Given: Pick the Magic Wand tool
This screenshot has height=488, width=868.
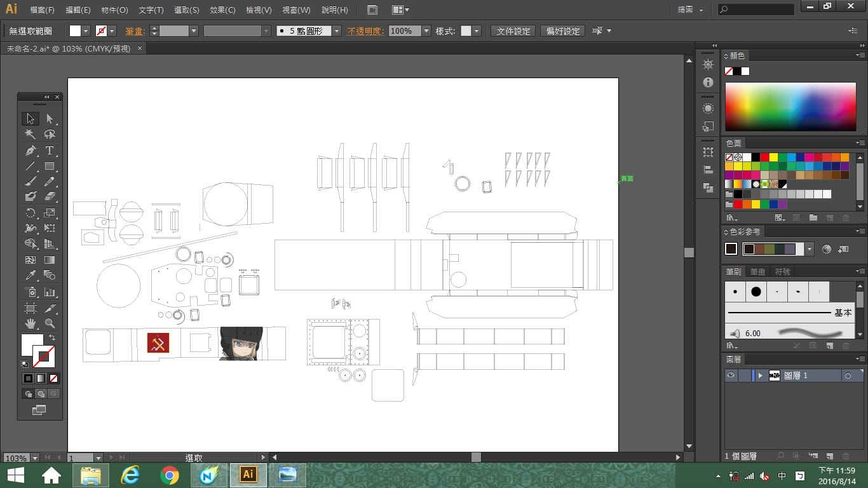Looking at the screenshot, I should coord(31,135).
